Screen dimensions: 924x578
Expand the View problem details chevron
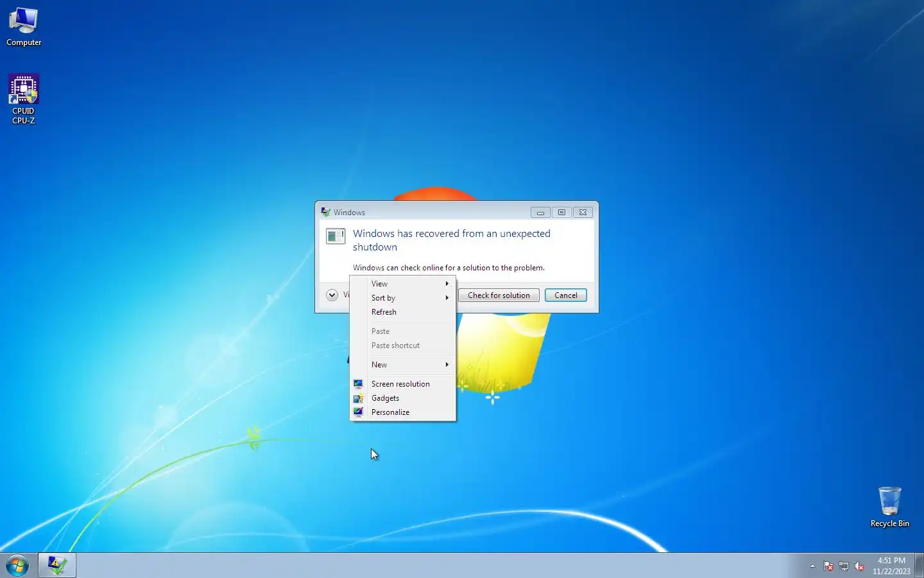point(332,295)
